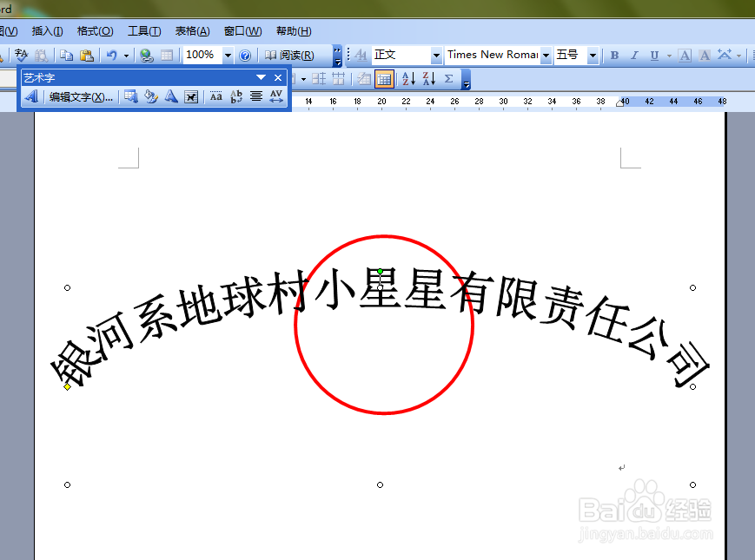
Task: Click 编辑文字 to edit WordArt text
Action: tap(83, 96)
